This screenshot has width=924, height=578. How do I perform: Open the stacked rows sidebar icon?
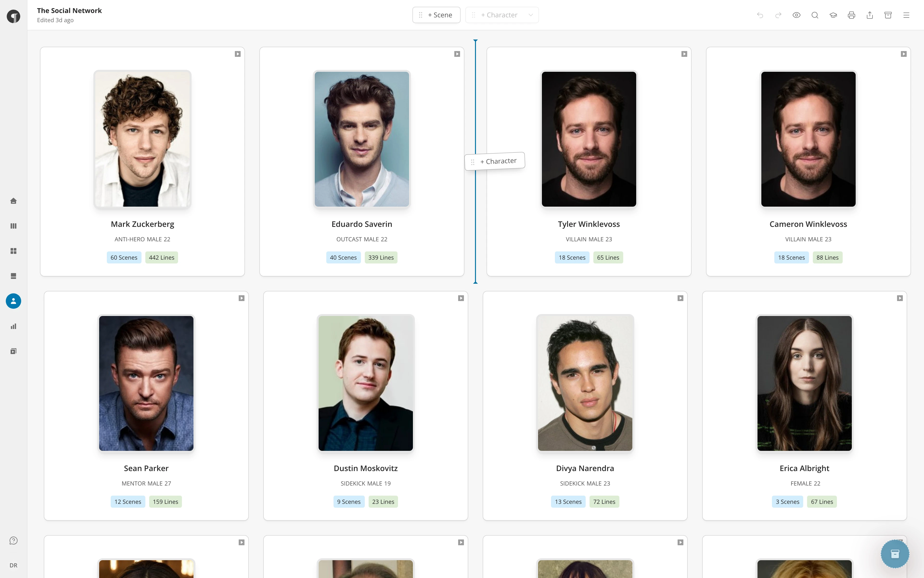tap(13, 276)
